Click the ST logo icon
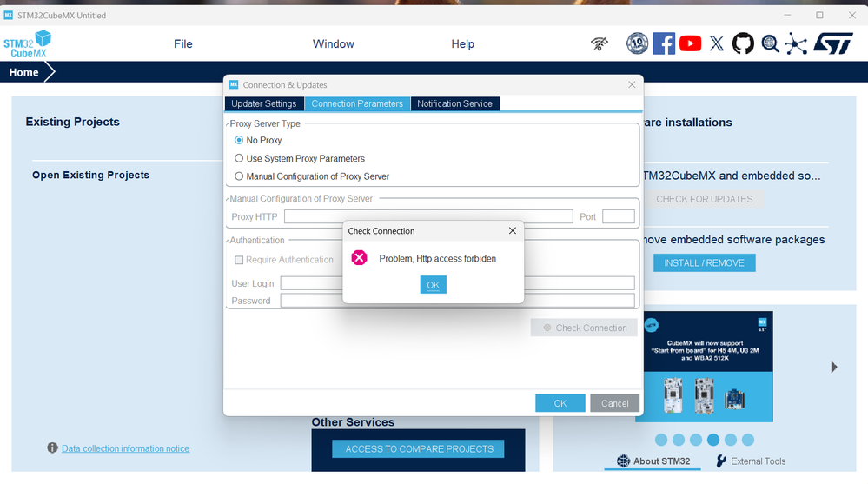The width and height of the screenshot is (868, 484). [x=833, y=43]
